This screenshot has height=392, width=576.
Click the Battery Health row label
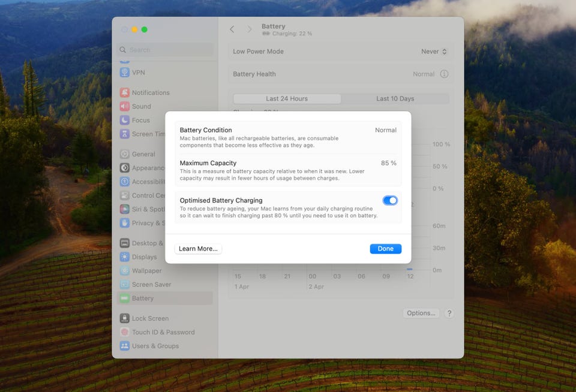pyautogui.click(x=254, y=74)
